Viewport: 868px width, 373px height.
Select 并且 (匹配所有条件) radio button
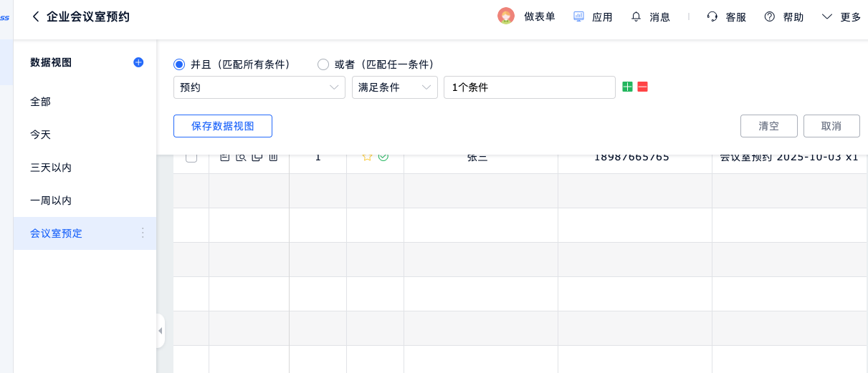pyautogui.click(x=179, y=64)
